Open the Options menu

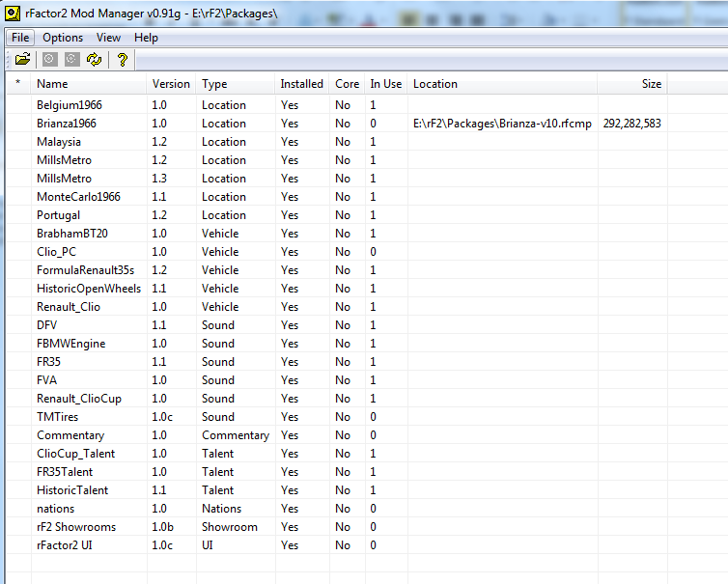pyautogui.click(x=63, y=38)
